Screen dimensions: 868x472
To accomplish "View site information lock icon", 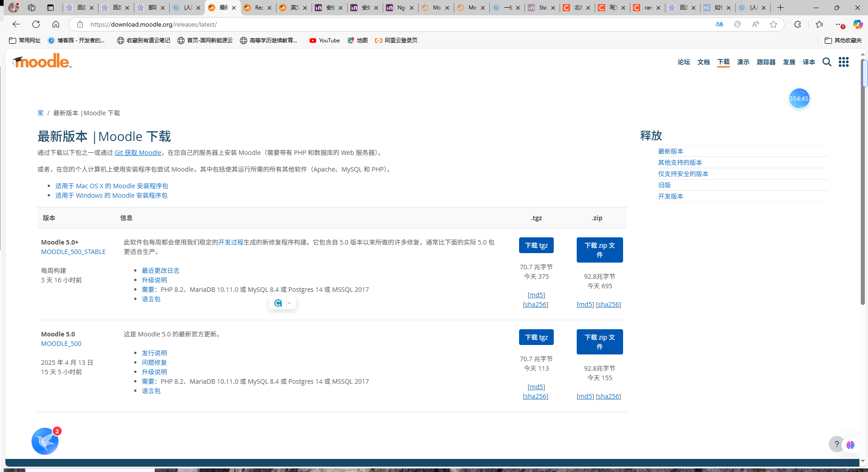I will [x=80, y=24].
